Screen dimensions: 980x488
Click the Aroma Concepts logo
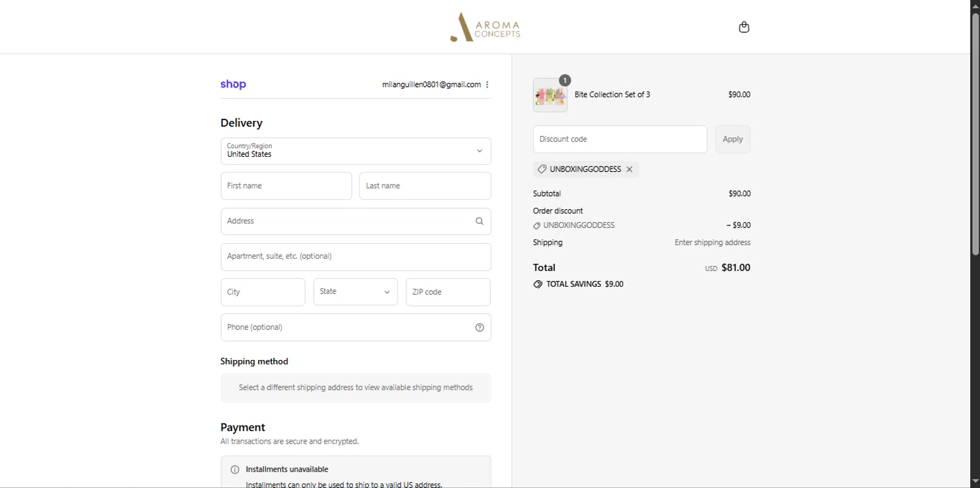(485, 27)
